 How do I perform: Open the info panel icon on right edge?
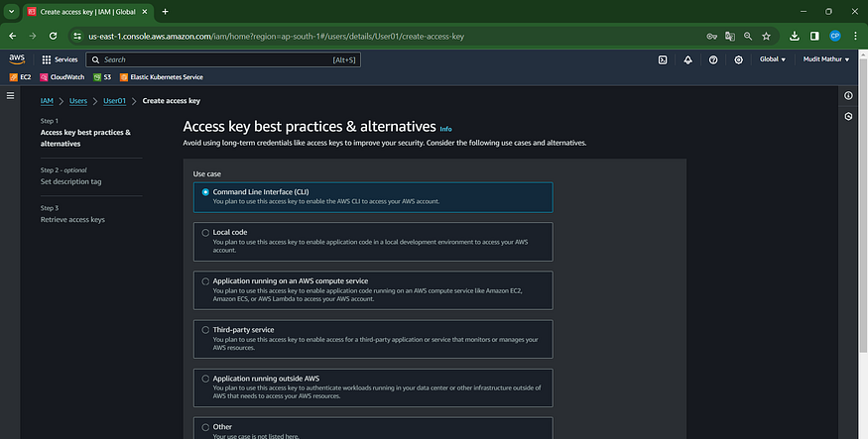point(848,96)
